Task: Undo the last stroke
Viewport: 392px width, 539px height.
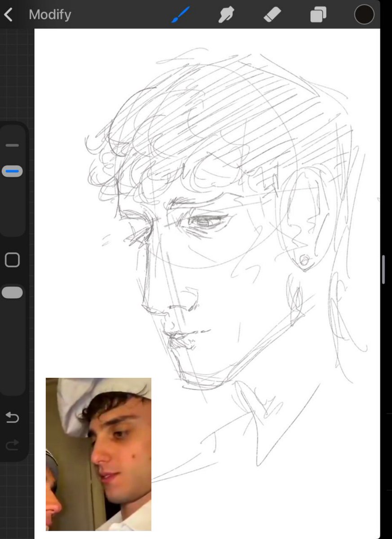Action: tap(12, 417)
